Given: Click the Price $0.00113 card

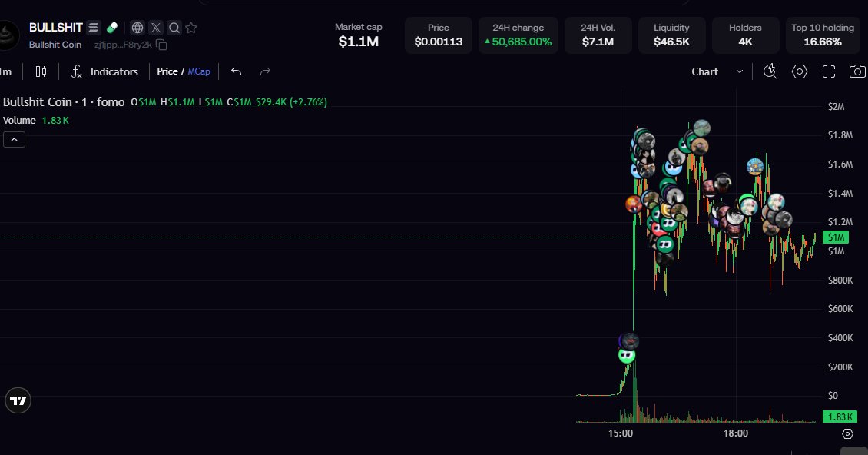Looking at the screenshot, I should click(439, 35).
